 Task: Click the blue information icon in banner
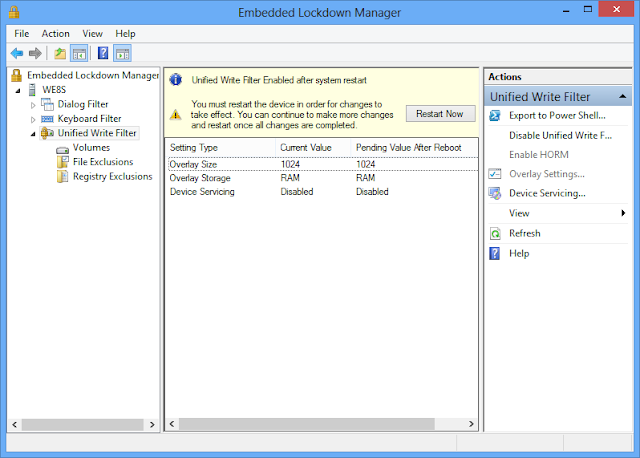[176, 80]
